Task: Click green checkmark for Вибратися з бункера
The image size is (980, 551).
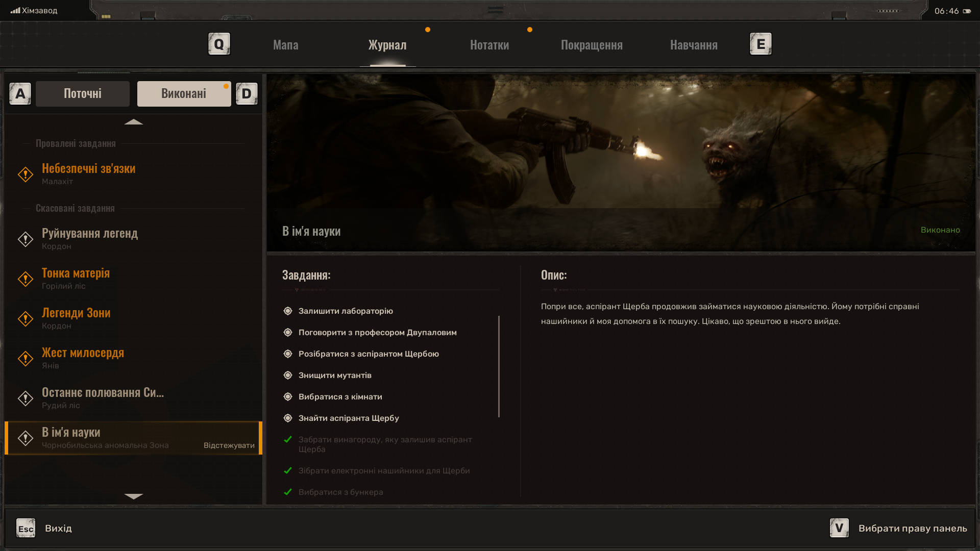Action: [x=288, y=492]
